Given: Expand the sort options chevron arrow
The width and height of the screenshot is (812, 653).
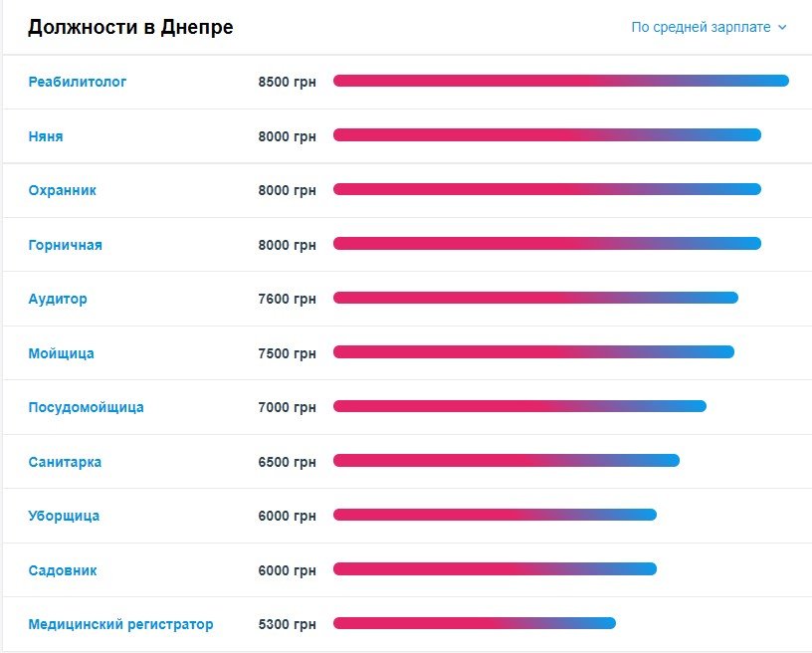Looking at the screenshot, I should pos(788,29).
